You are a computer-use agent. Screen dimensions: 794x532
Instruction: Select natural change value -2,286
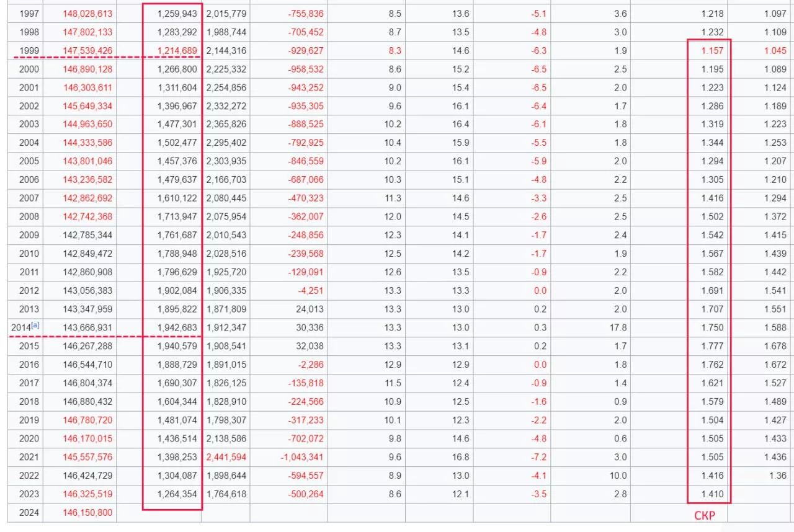[311, 365]
